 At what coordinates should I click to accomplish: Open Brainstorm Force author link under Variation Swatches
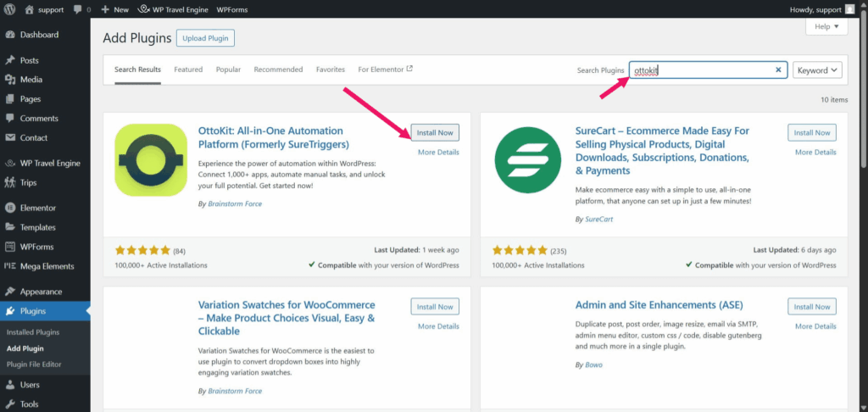(235, 391)
